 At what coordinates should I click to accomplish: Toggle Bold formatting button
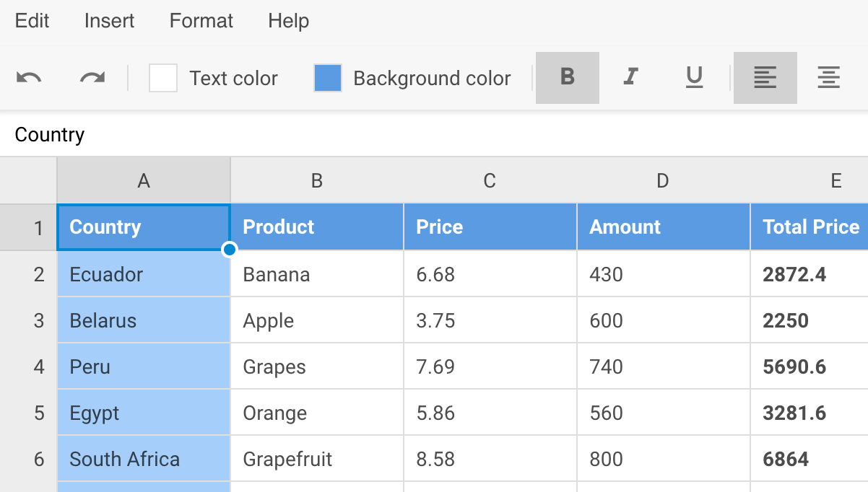pyautogui.click(x=567, y=78)
